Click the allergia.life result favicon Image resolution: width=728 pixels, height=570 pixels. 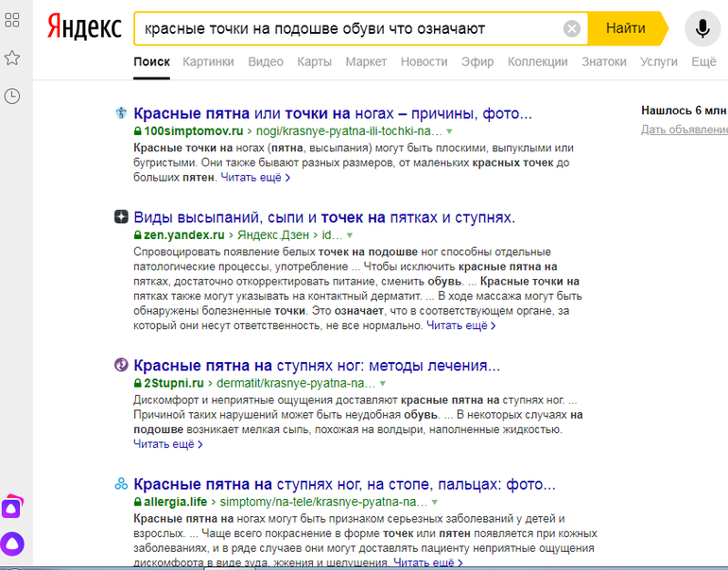tap(121, 484)
